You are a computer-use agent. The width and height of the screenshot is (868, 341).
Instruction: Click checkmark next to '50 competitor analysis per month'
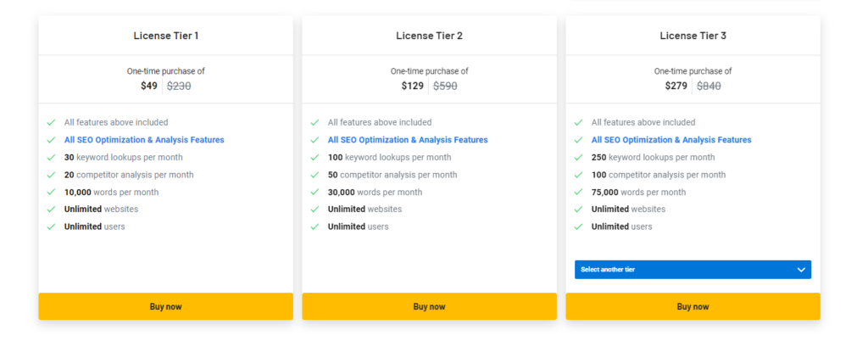[314, 175]
